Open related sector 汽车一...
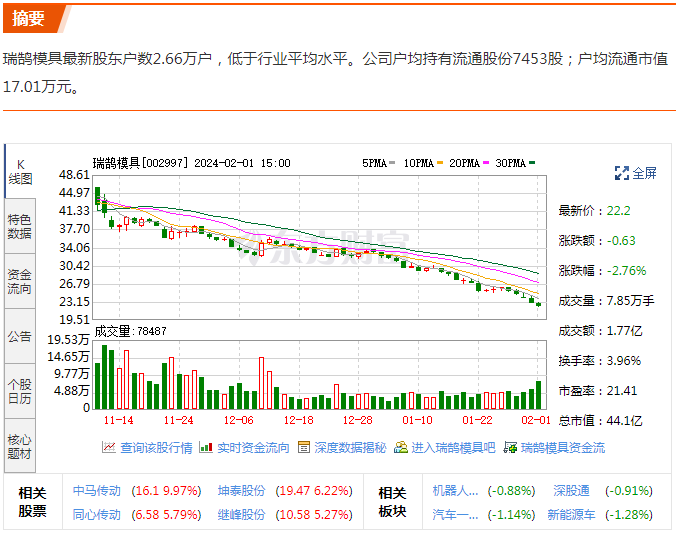676x535 pixels. point(455,515)
